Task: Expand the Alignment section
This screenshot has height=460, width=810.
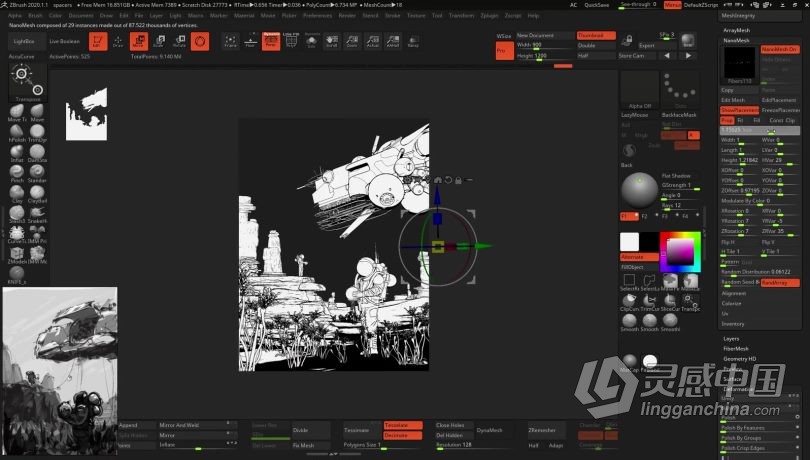Action: click(x=734, y=293)
